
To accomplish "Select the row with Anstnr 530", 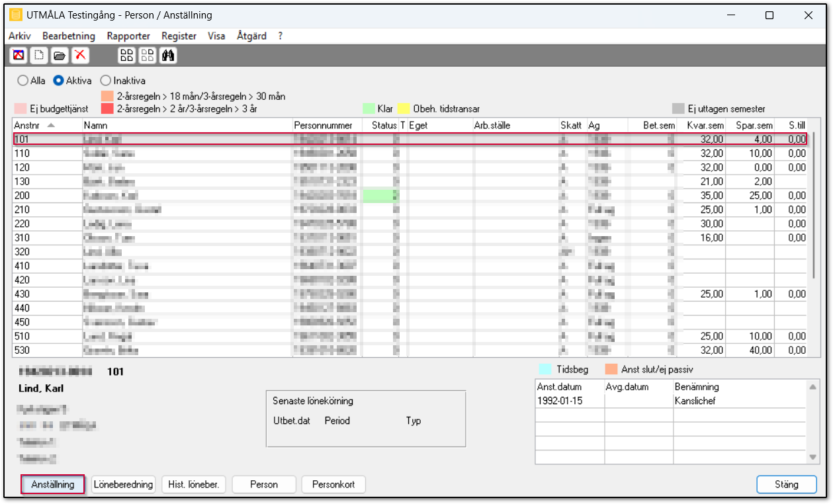I will [x=410, y=350].
